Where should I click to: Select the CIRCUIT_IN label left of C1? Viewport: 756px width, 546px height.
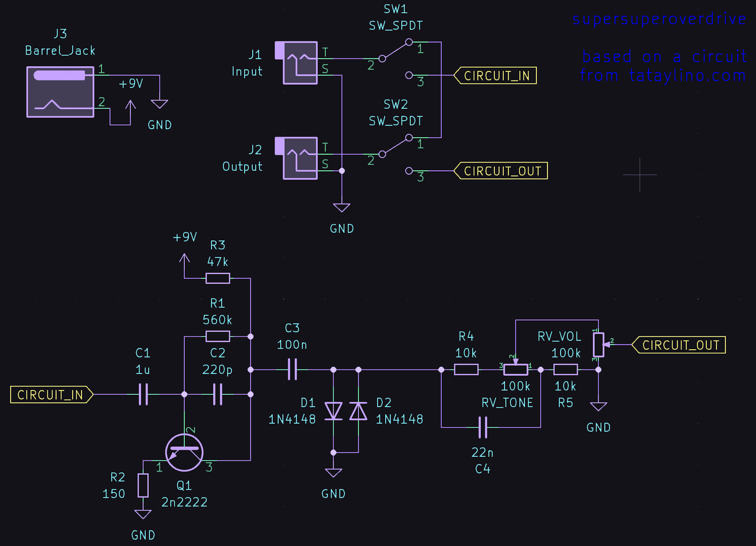click(52, 395)
